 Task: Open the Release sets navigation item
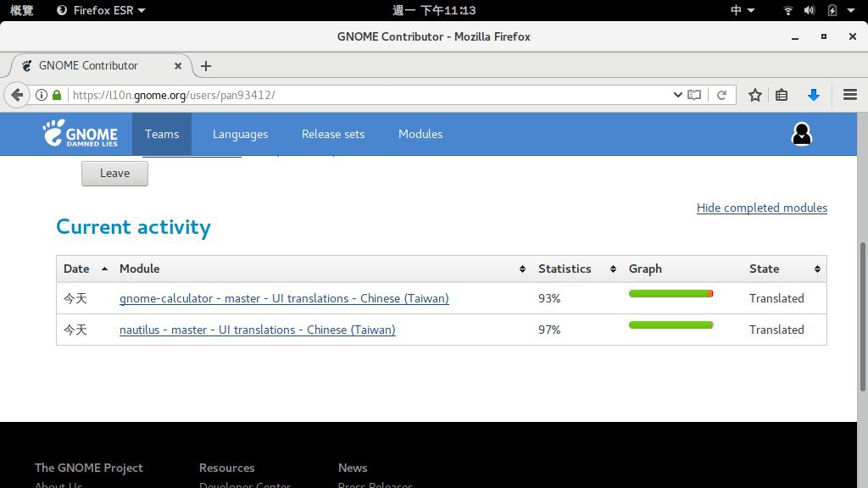click(333, 134)
